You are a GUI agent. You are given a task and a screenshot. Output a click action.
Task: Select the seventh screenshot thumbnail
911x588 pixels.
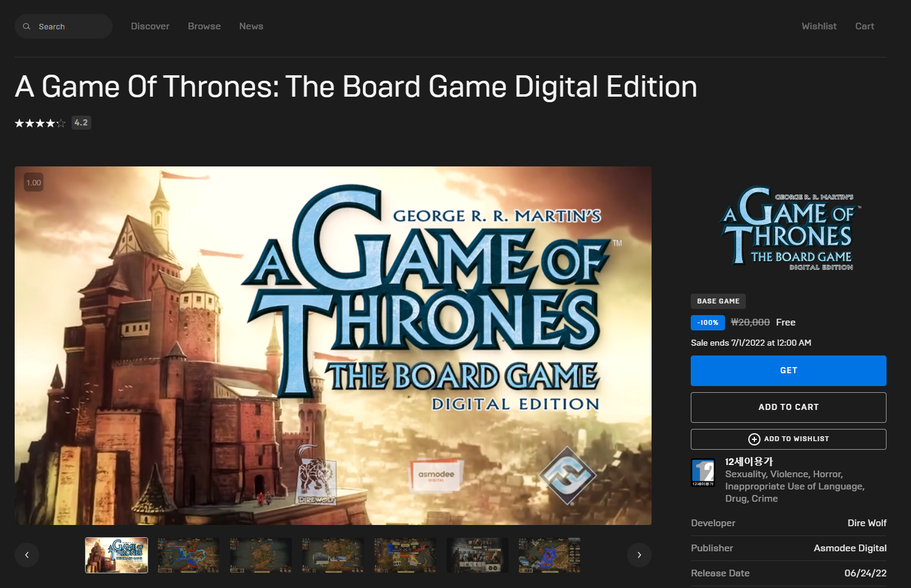click(x=549, y=555)
